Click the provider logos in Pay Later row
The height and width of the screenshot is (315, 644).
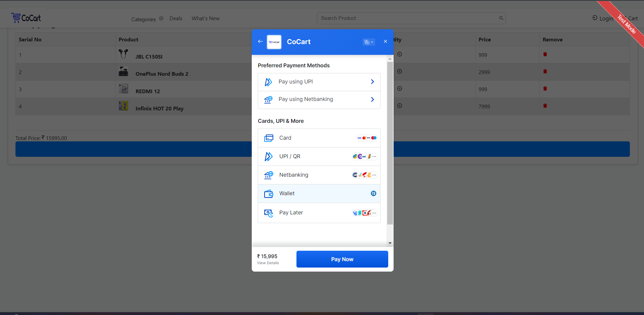click(x=365, y=213)
